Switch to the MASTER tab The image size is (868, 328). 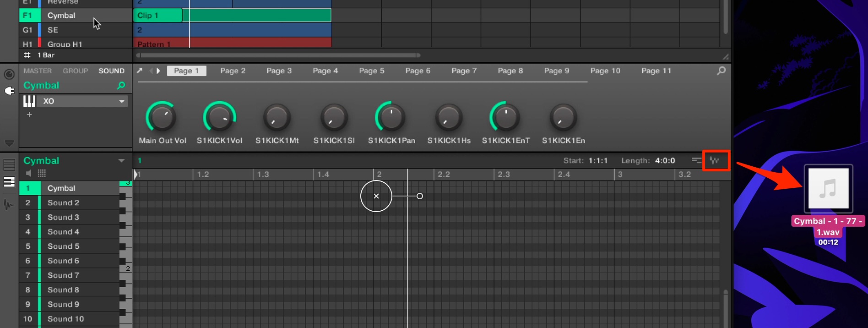click(38, 71)
